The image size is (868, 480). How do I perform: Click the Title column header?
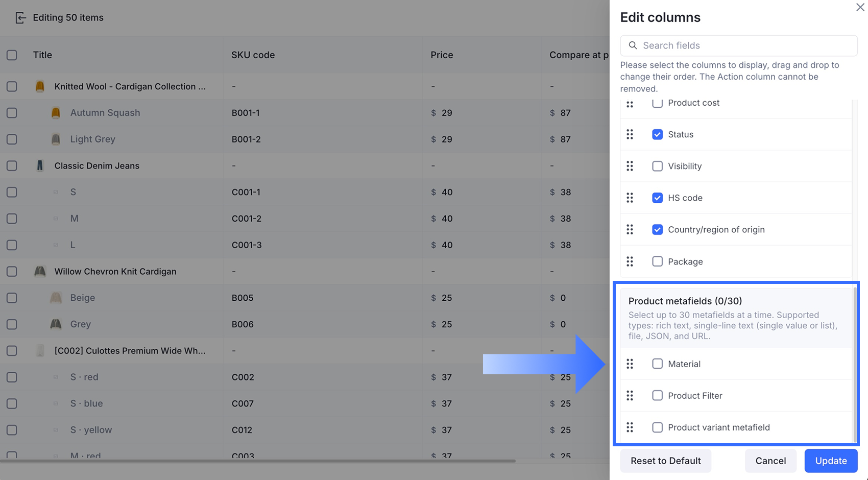42,55
